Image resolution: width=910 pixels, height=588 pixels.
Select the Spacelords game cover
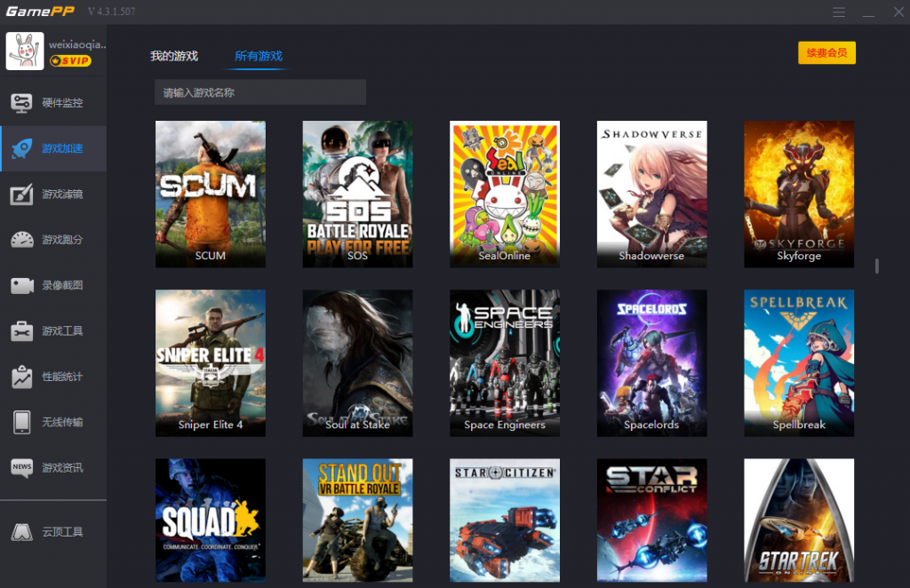pos(651,363)
